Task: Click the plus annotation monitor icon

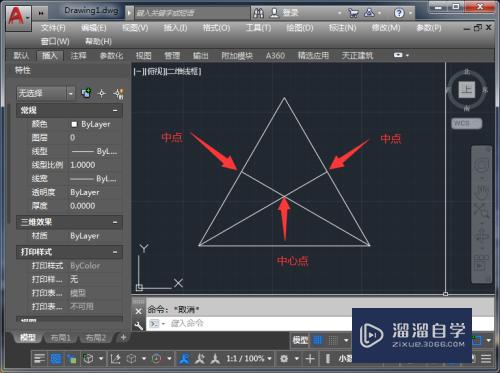Action: (310, 359)
